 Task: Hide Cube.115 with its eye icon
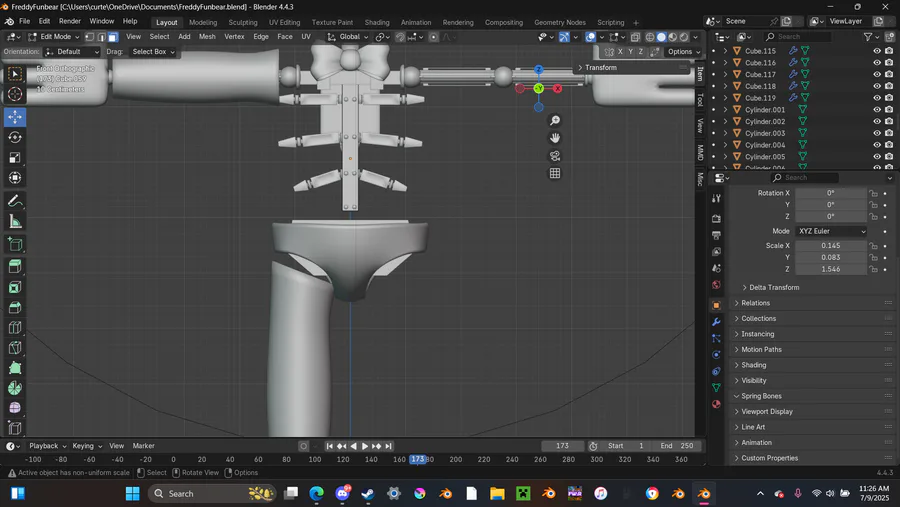click(876, 51)
